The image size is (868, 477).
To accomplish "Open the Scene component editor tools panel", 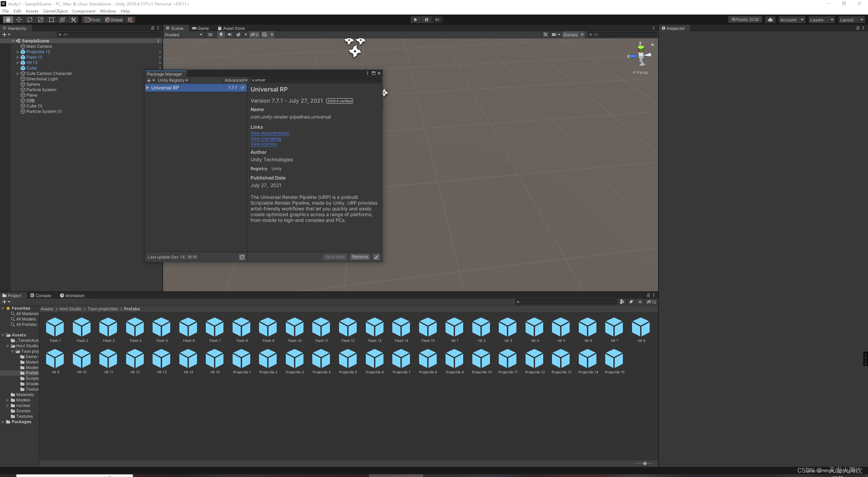I will (545, 35).
